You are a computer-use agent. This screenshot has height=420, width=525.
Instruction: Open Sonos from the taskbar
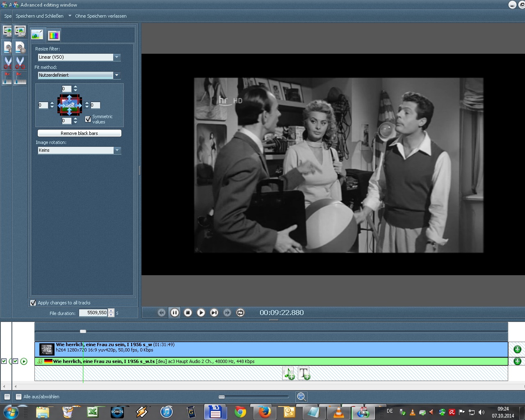[117, 412]
